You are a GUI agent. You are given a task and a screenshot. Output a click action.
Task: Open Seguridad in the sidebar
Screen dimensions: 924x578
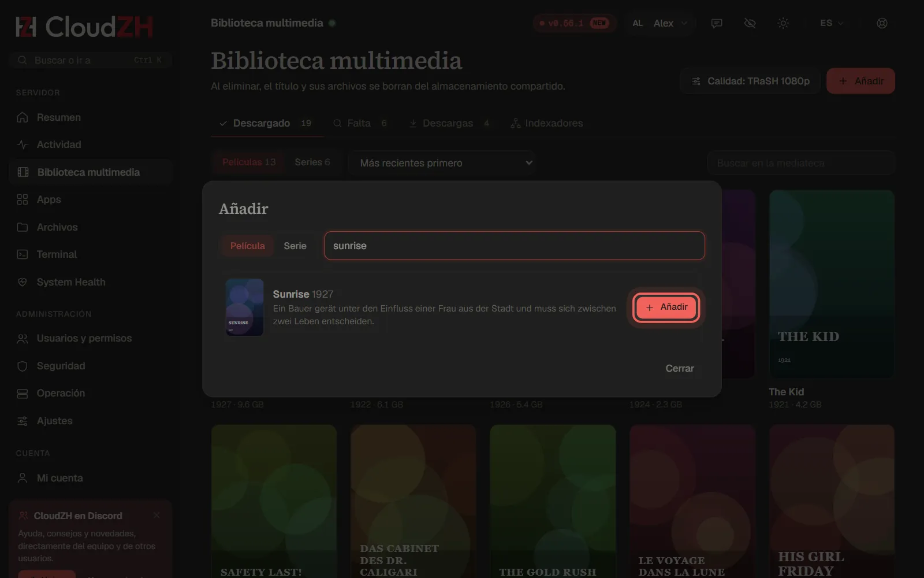(91, 366)
